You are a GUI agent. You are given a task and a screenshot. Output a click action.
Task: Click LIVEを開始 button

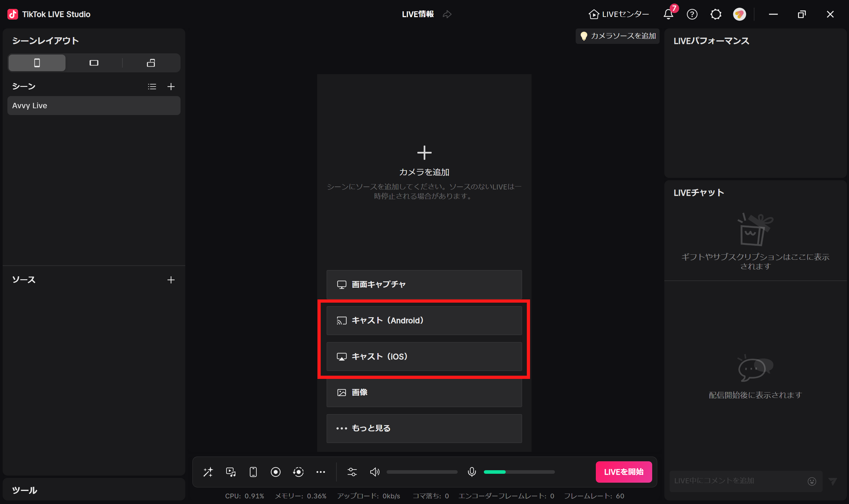coord(623,472)
